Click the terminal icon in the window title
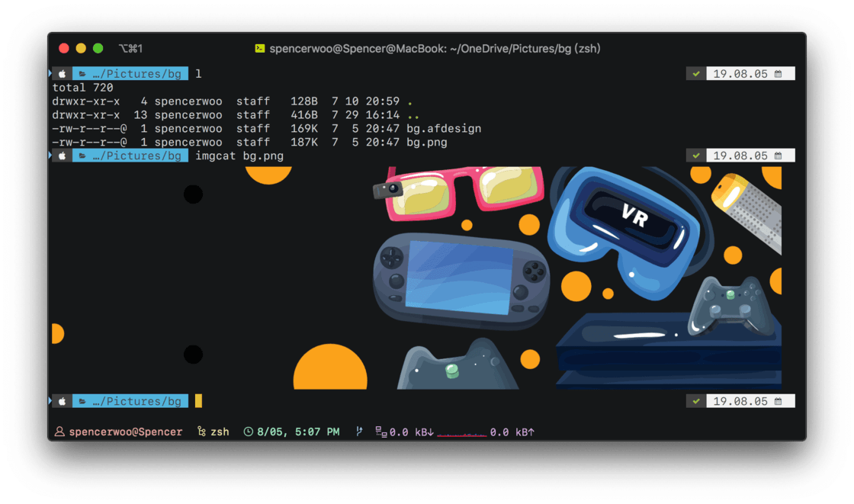The height and width of the screenshot is (504, 854). click(x=260, y=49)
